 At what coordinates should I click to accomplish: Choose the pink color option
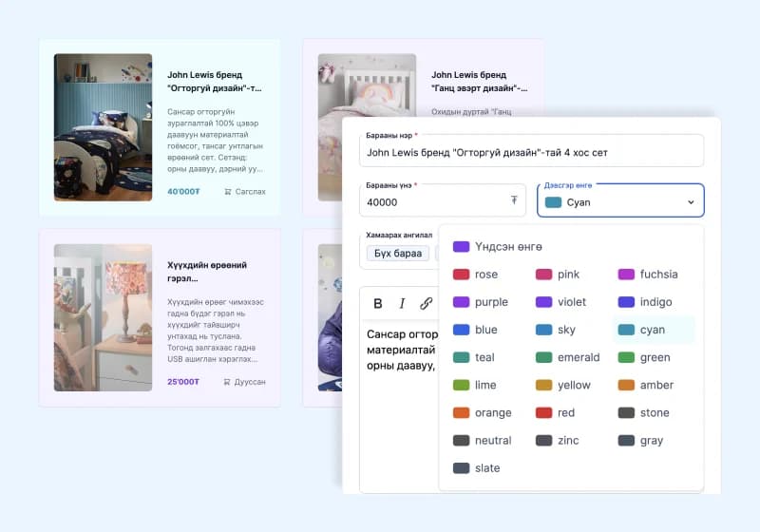click(558, 275)
